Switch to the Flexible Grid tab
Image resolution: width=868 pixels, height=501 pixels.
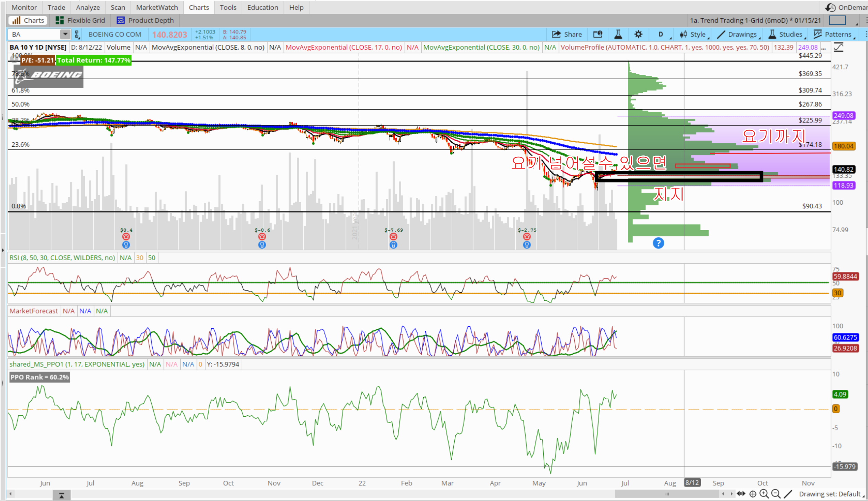[x=80, y=20]
